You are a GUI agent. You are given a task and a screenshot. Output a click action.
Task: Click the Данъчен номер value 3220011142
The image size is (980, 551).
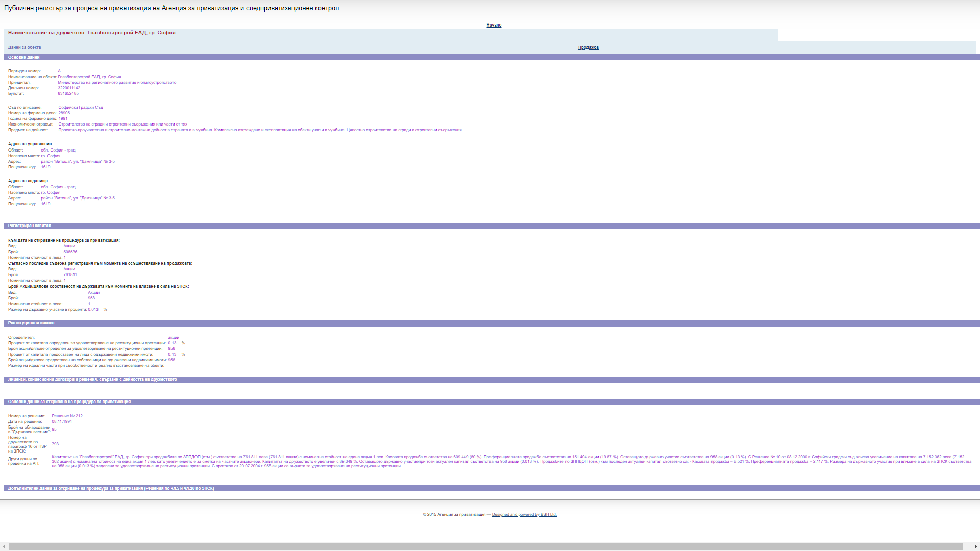69,88
